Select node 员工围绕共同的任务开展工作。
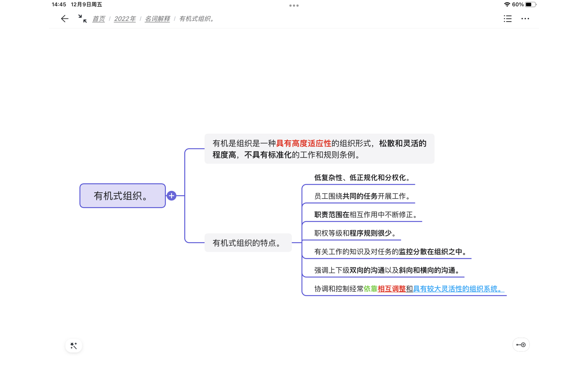Image resolution: width=588 pixels, height=368 pixels. pyautogui.click(x=363, y=196)
